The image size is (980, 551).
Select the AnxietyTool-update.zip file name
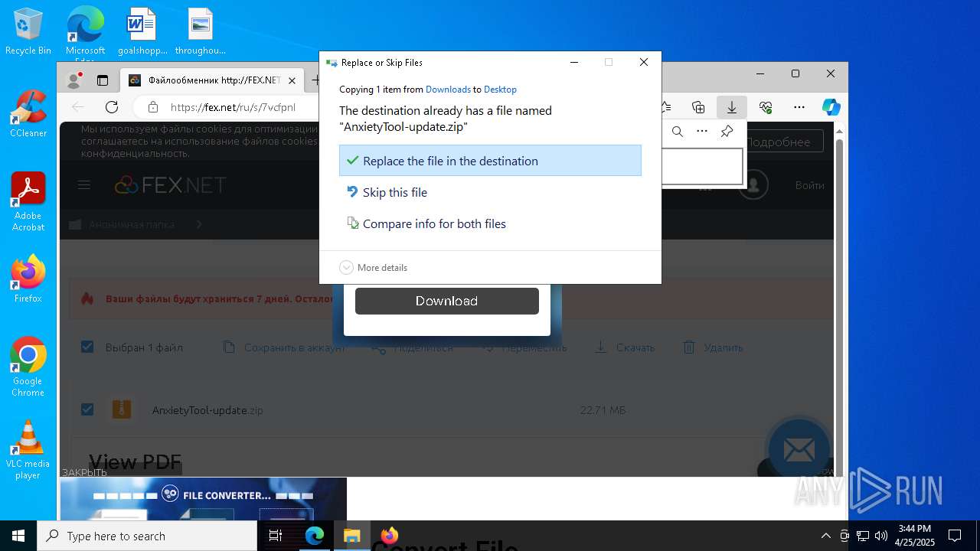click(x=207, y=410)
